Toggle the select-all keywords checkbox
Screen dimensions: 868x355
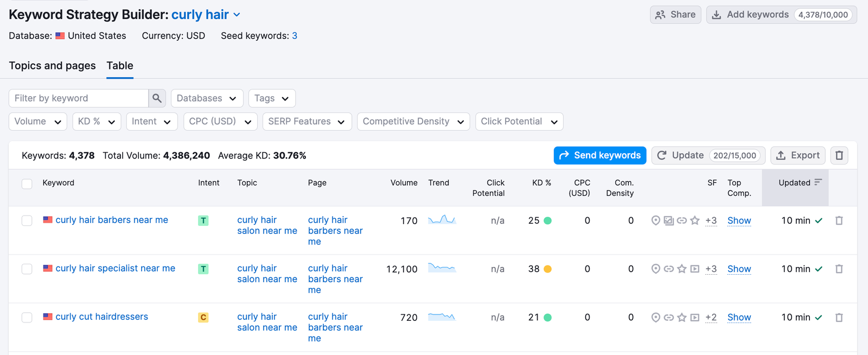[x=27, y=184]
